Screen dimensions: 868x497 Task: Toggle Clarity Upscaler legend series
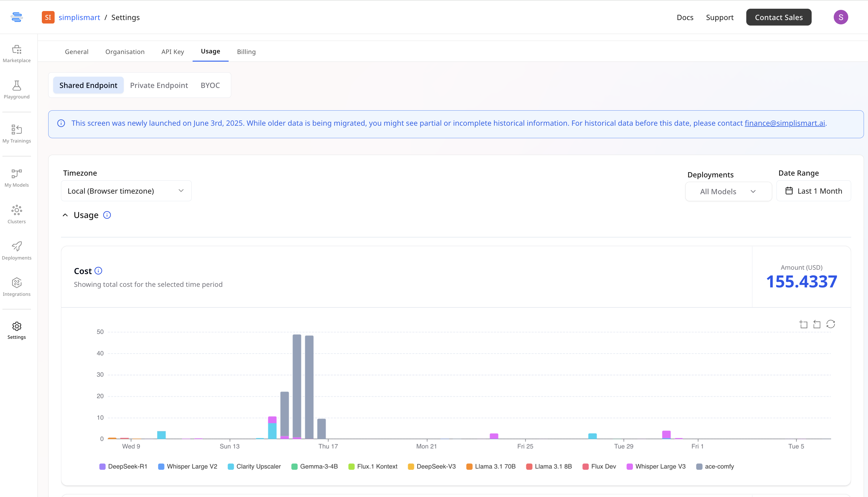pyautogui.click(x=254, y=467)
